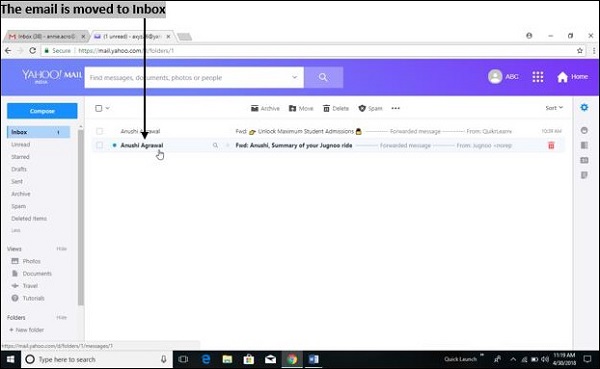Toggle the select-all messages checkbox
The image size is (600, 369).
click(x=99, y=108)
